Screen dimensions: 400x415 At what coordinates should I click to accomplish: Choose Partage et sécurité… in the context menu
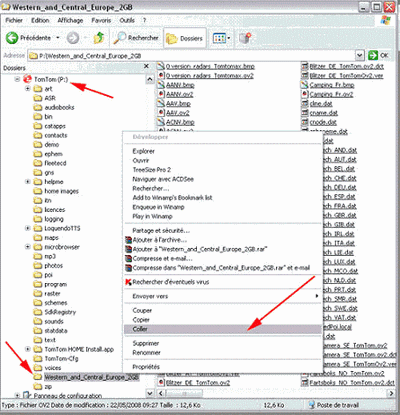coord(161,230)
